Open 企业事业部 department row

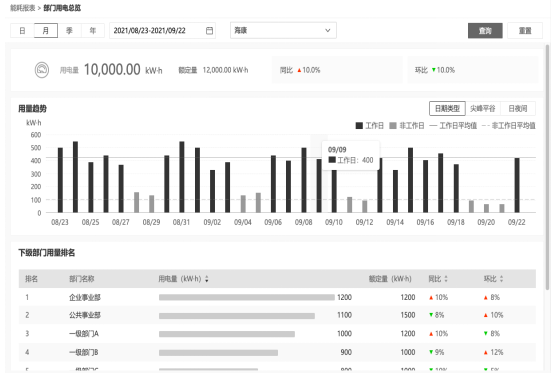(x=277, y=297)
